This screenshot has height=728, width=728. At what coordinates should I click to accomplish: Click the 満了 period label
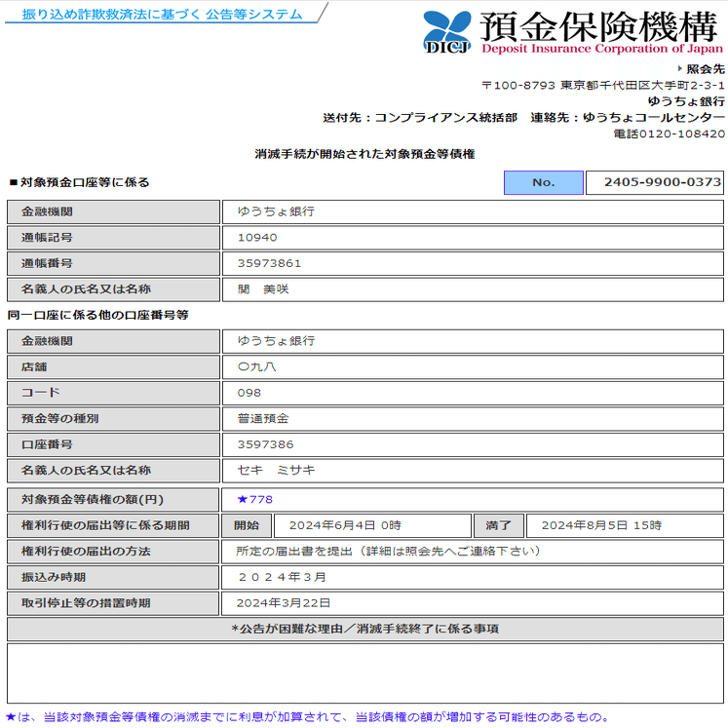pos(499,525)
